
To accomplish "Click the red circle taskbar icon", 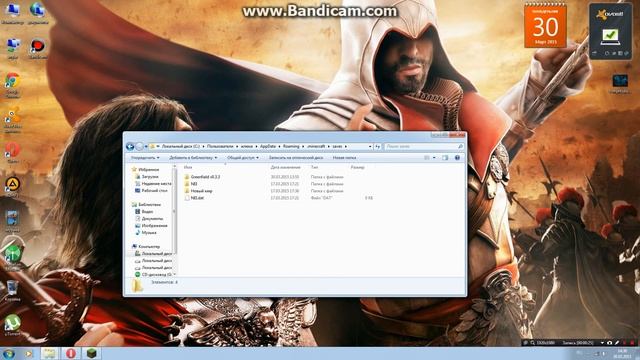I will click(71, 353).
